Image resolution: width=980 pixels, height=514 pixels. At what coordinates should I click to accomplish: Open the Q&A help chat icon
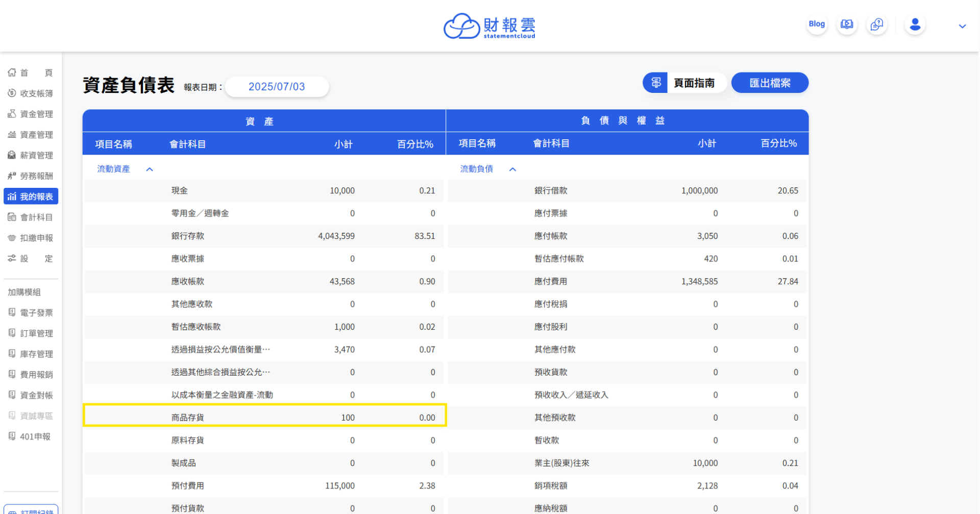877,24
